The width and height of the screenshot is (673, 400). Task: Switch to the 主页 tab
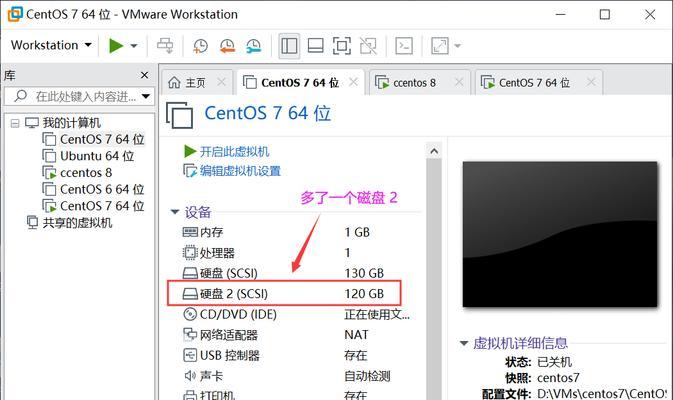187,82
